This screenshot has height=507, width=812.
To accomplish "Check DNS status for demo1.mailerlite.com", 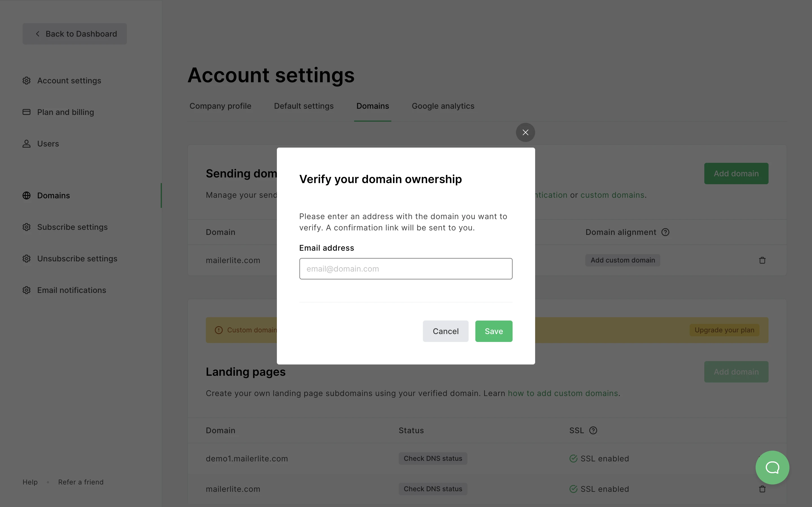I will [x=433, y=458].
